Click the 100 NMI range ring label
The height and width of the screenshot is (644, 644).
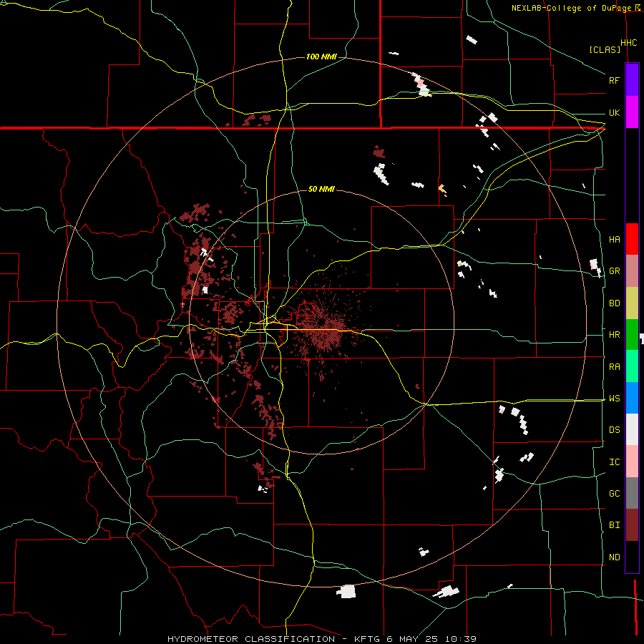[x=321, y=57]
